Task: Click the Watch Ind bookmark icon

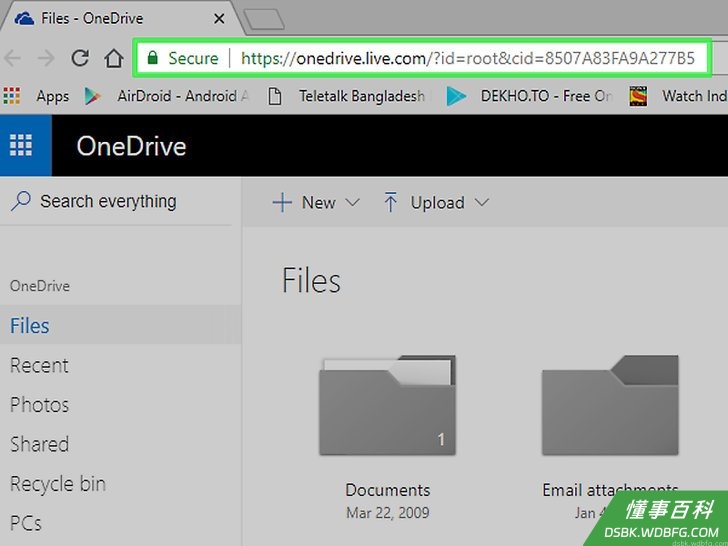Action: [638, 96]
